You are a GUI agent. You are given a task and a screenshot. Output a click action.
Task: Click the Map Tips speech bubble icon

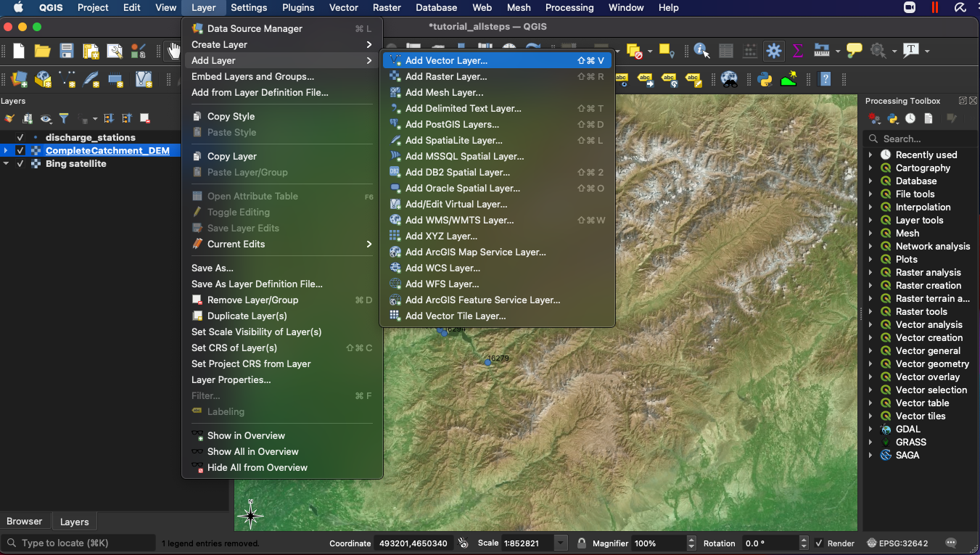(855, 51)
